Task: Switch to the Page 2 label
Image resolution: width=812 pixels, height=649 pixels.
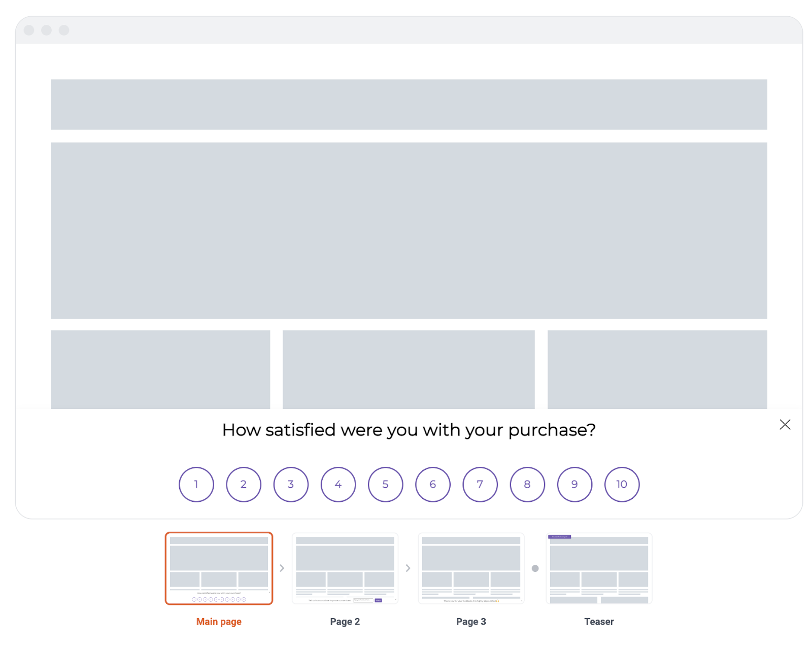Action: pyautogui.click(x=345, y=622)
